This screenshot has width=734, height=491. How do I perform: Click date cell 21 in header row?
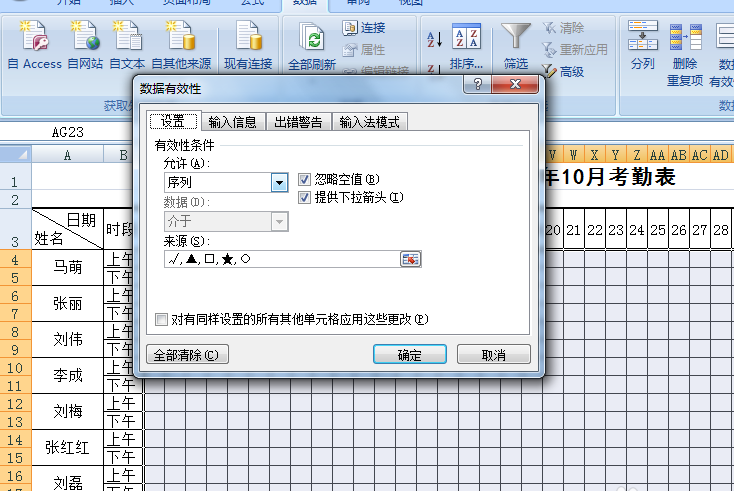(573, 229)
